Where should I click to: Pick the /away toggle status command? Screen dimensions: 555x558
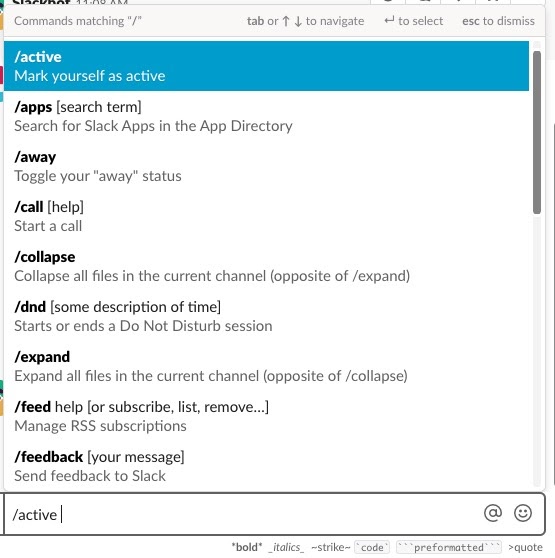[x=266, y=166]
